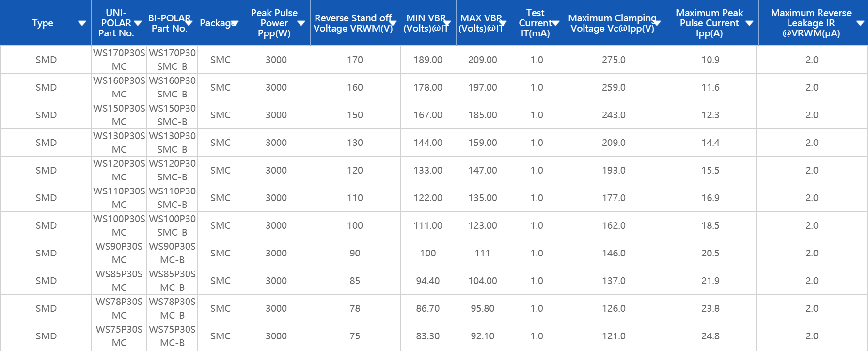Click MIN VBR value 122.00
This screenshot has height=351, width=868.
point(428,198)
